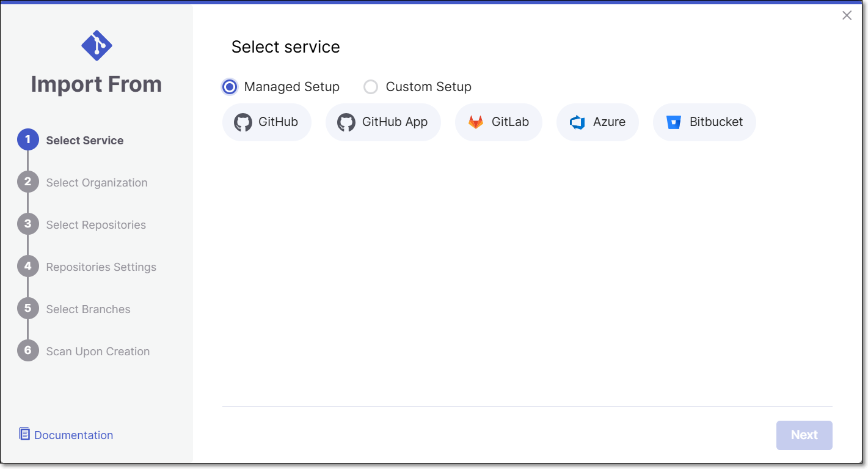Click the GitHub octocat icon
This screenshot has height=469, width=868.
[243, 122]
